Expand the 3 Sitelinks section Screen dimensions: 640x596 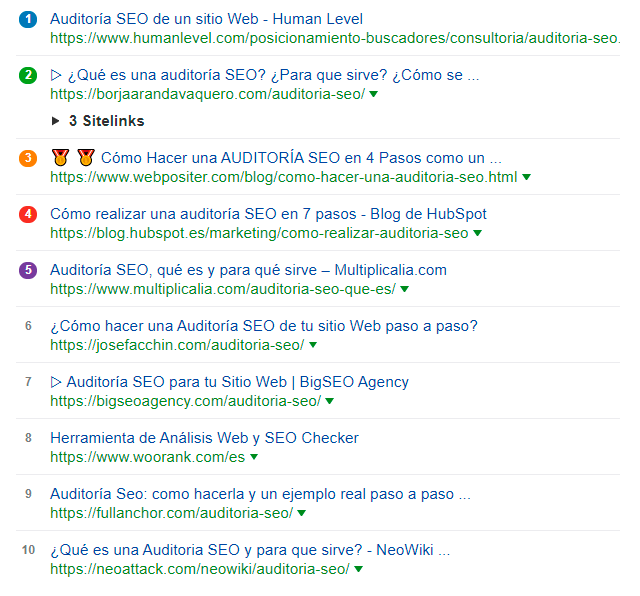coord(98,121)
